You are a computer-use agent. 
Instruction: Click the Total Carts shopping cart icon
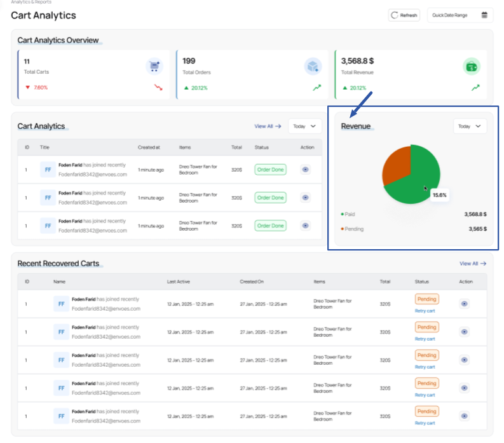pyautogui.click(x=154, y=66)
